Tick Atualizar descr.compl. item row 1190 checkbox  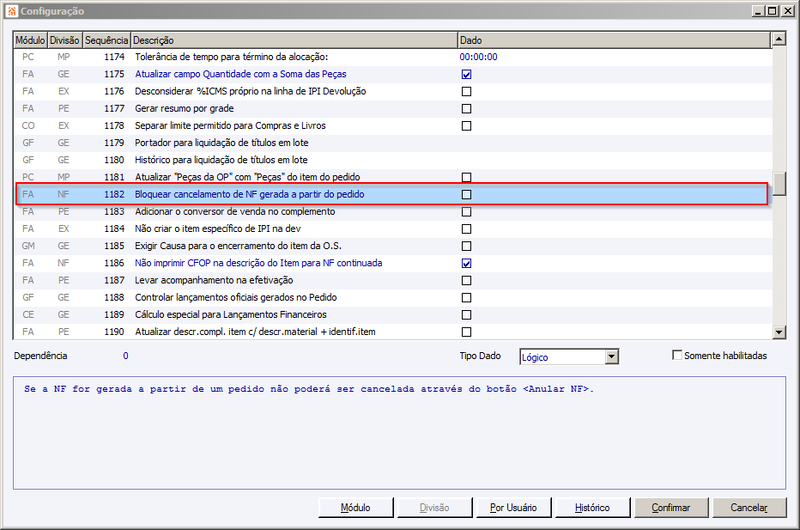(466, 332)
